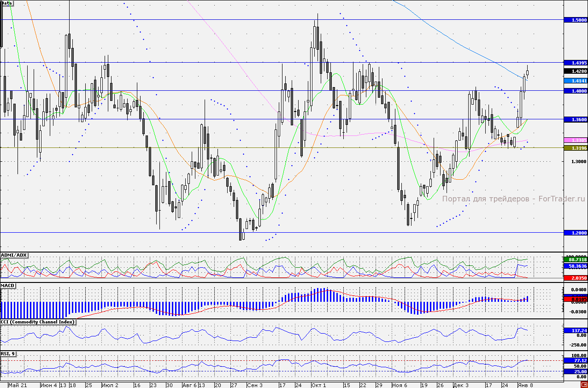Click the 1.5000 price level label
Viewport: 588px width, 388px height.
click(x=576, y=20)
